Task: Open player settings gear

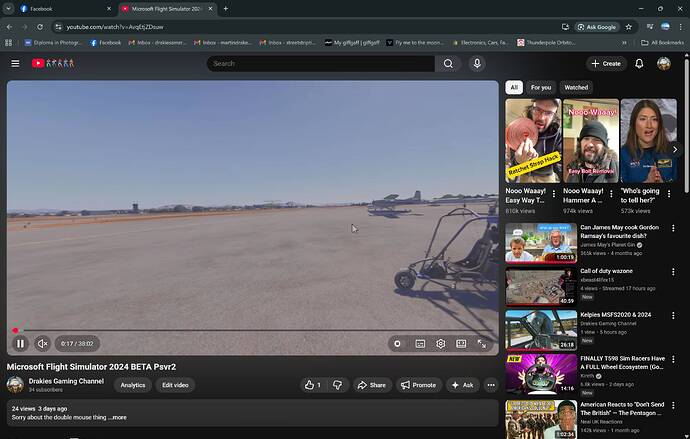Action: pos(440,344)
